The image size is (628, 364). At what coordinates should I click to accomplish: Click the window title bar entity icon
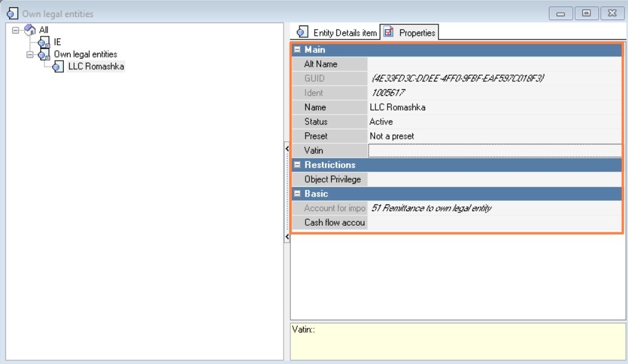[x=12, y=13]
